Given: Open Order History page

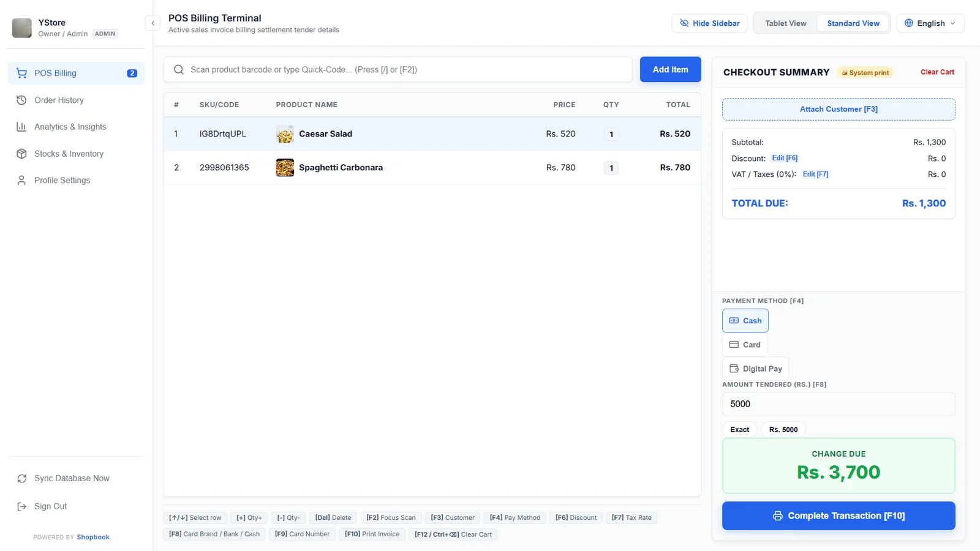Looking at the screenshot, I should click(x=76, y=100).
